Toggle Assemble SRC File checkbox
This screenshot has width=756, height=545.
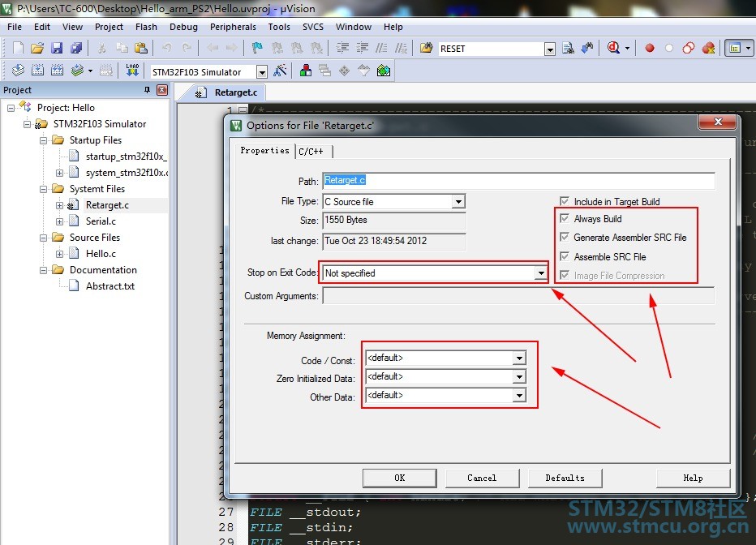565,256
